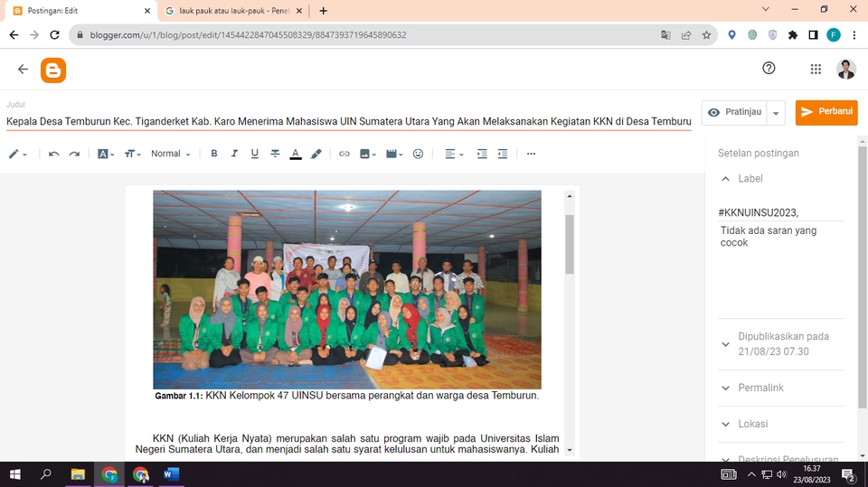Open the Windows Start menu
The height and width of the screenshot is (487, 868).
[x=15, y=474]
